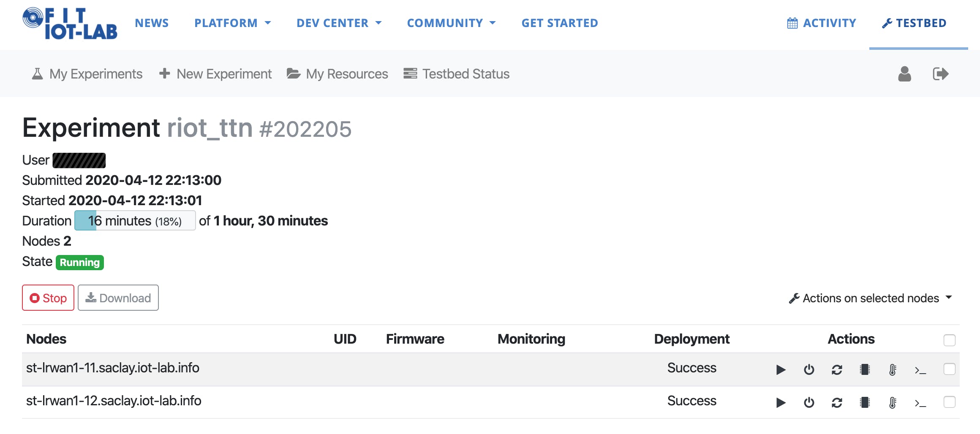Open terminal icon for st-lrwan1-11
The image size is (980, 434).
click(920, 371)
